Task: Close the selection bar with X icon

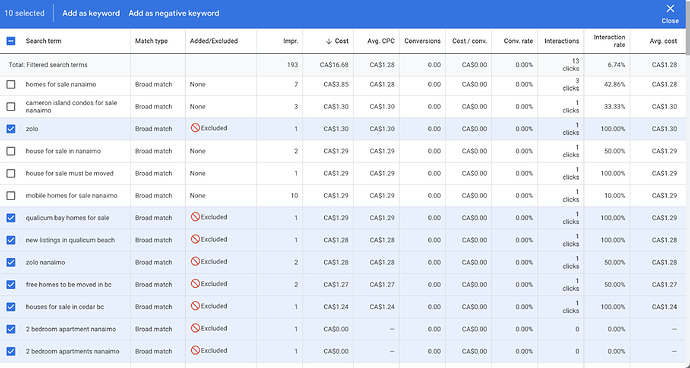Action: click(670, 9)
